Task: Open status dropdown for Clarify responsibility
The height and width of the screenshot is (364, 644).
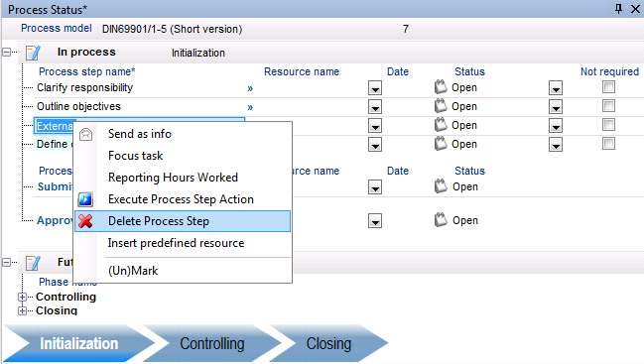Action: tap(556, 88)
